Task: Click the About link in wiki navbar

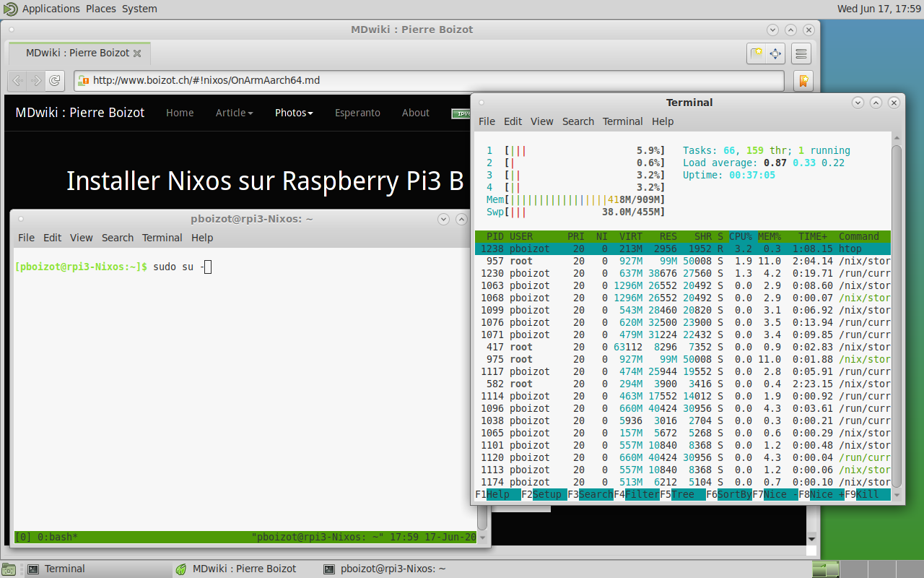Action: pos(416,113)
